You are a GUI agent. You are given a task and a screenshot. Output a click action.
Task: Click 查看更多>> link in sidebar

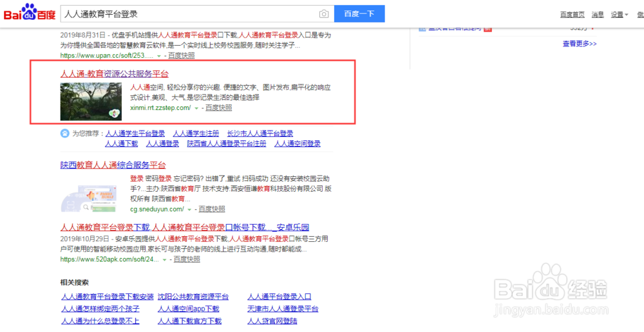click(x=580, y=44)
